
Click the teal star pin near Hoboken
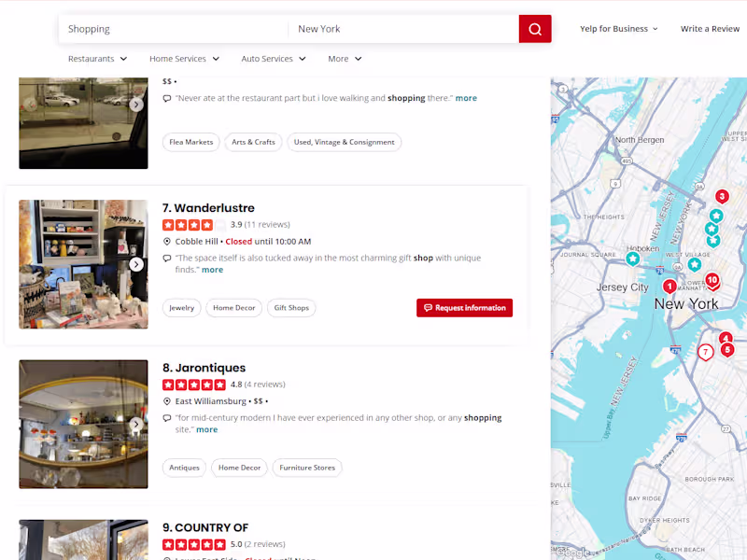(x=633, y=259)
